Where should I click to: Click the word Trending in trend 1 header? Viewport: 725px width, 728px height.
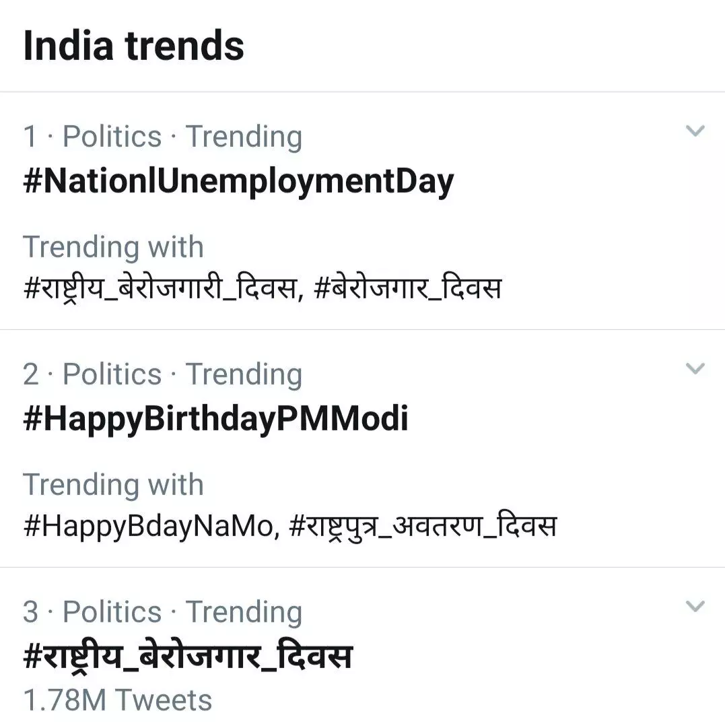pos(244,137)
